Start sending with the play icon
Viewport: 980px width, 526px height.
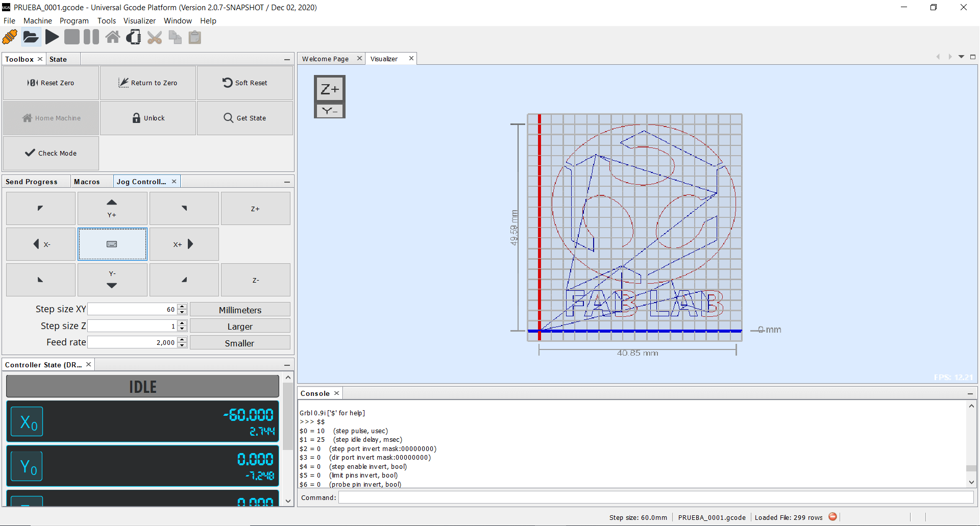tap(52, 37)
